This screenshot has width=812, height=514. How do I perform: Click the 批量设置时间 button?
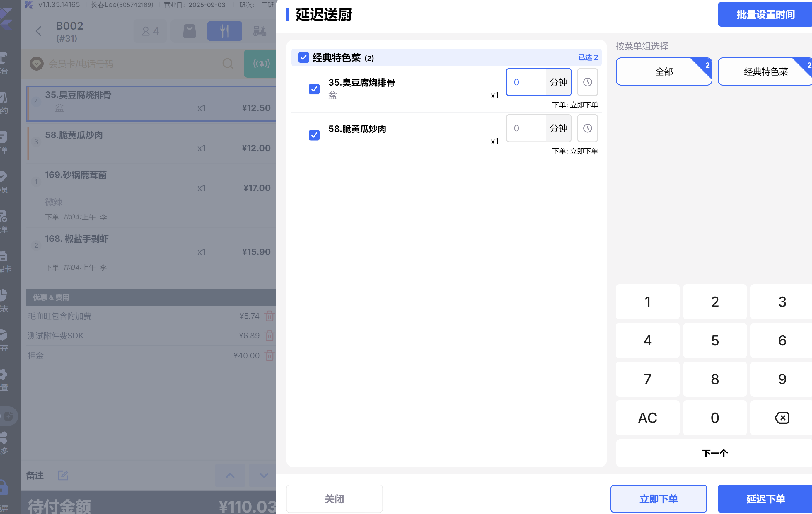[x=765, y=14]
